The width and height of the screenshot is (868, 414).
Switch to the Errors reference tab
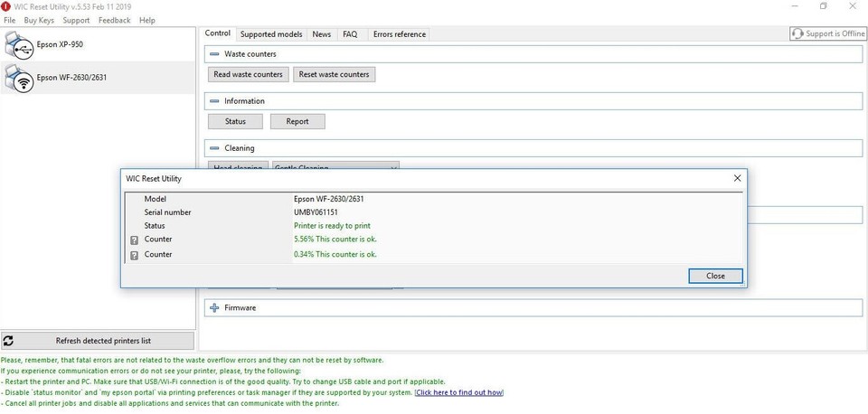coord(399,34)
